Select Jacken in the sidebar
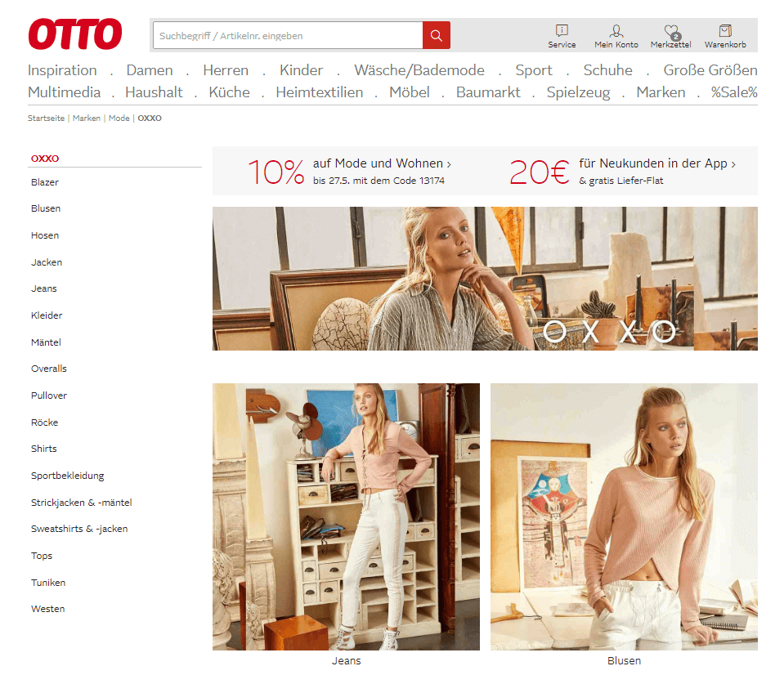Screen dimensions: 784x675 (x=47, y=262)
